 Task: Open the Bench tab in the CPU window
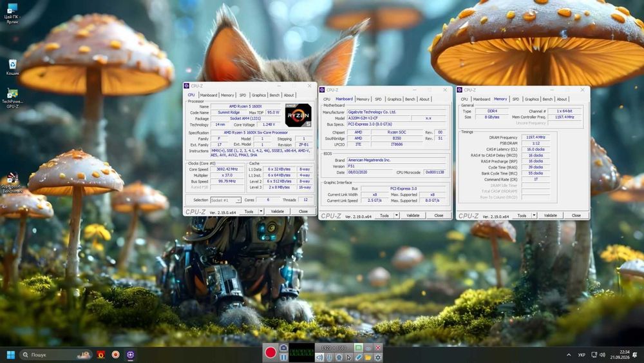[x=274, y=95]
